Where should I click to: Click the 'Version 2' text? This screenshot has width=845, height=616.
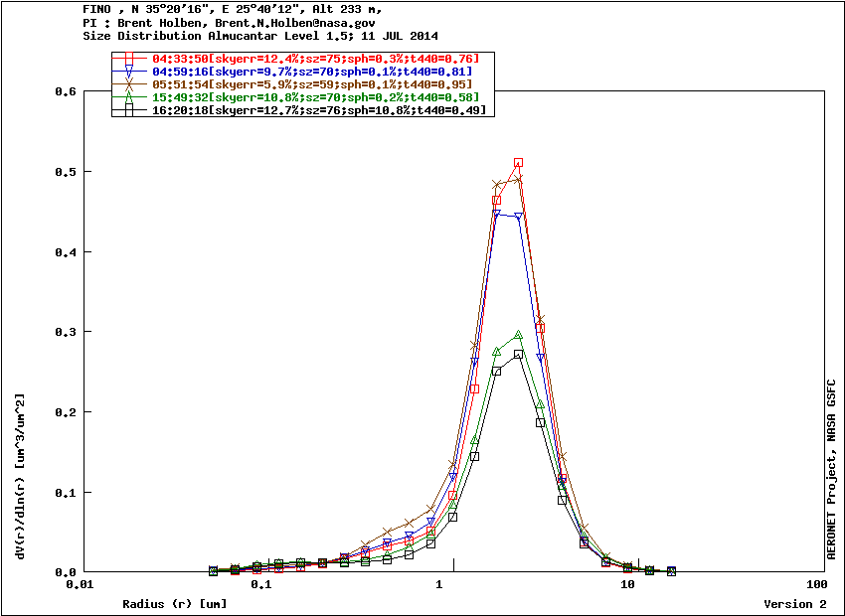(x=794, y=604)
